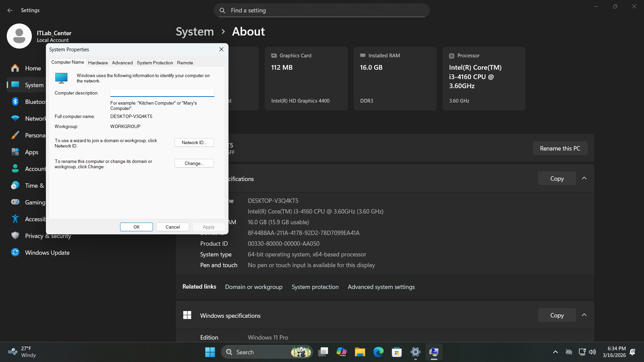Click the volume icon in system tray
Image resolution: width=644 pixels, height=362 pixels.
click(592, 352)
